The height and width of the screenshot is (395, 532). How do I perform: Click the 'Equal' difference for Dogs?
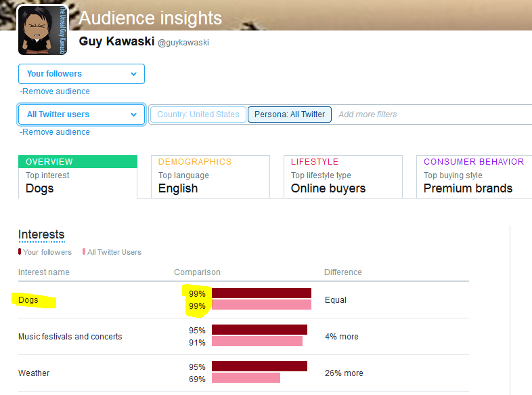pos(336,300)
